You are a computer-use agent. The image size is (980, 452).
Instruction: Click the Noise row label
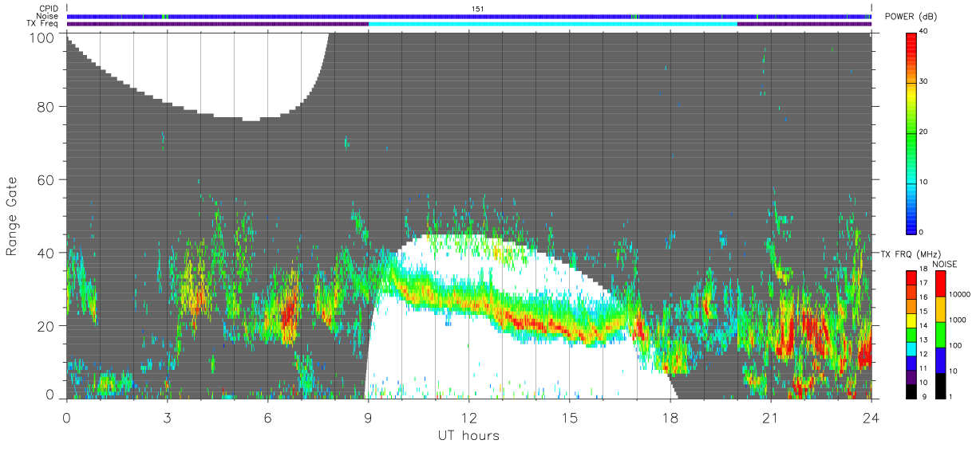tap(48, 16)
